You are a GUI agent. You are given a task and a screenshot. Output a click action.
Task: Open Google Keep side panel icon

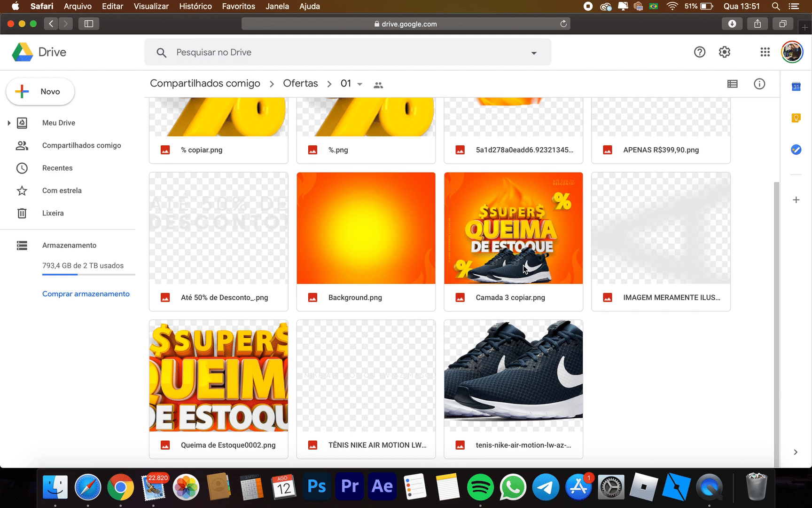click(x=796, y=118)
